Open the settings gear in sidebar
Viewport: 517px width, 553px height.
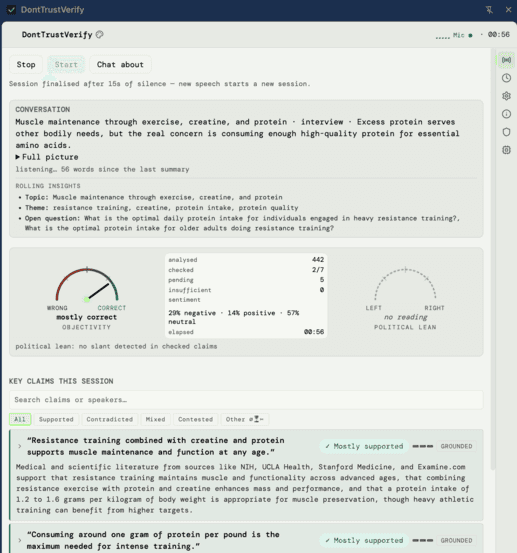click(x=506, y=96)
